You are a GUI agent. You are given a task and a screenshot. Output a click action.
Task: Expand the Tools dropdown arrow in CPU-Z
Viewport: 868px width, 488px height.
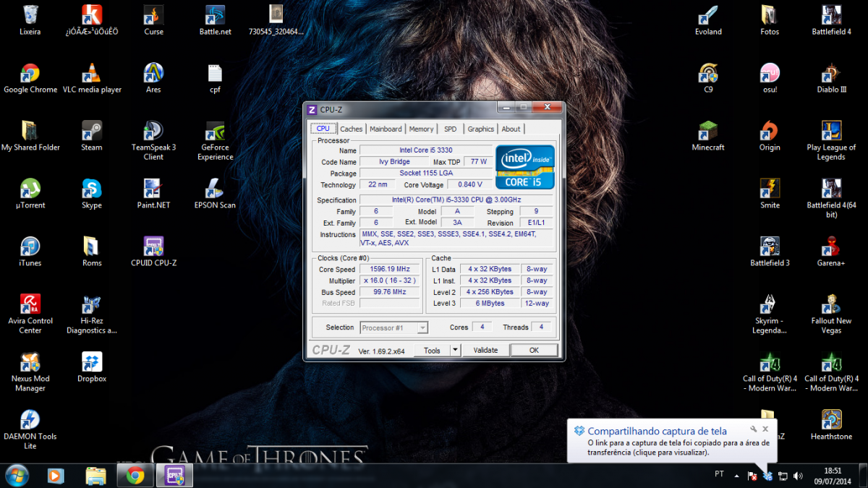coord(455,350)
